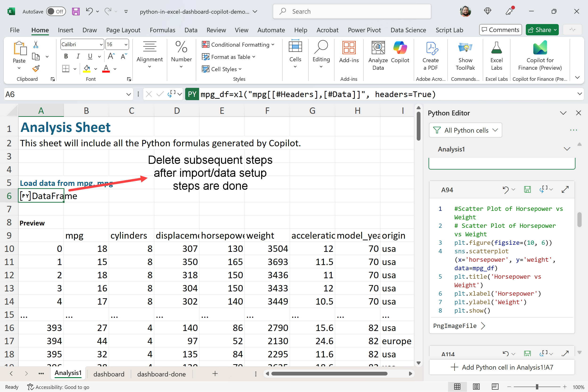Open the Data Science ribbon tab

(x=408, y=30)
